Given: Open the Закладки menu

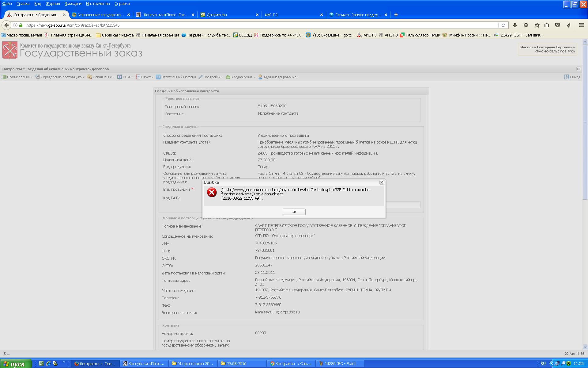Looking at the screenshot, I should tap(73, 4).
